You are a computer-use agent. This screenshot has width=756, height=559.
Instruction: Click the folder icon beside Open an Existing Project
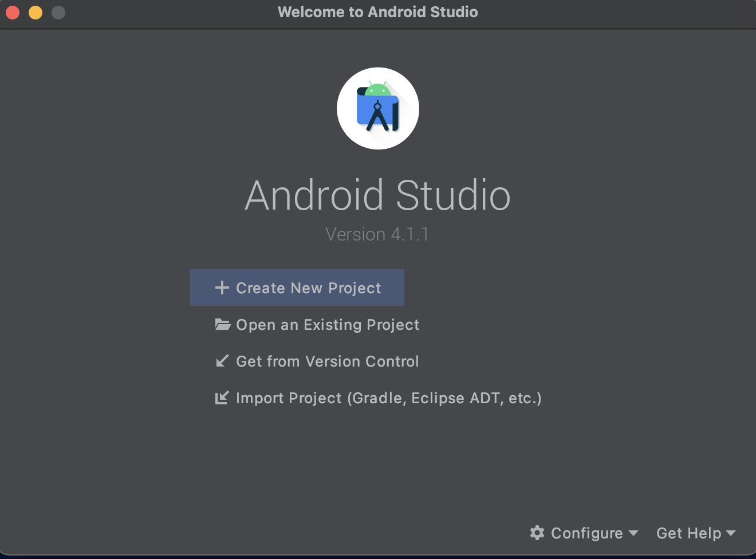[x=223, y=325]
